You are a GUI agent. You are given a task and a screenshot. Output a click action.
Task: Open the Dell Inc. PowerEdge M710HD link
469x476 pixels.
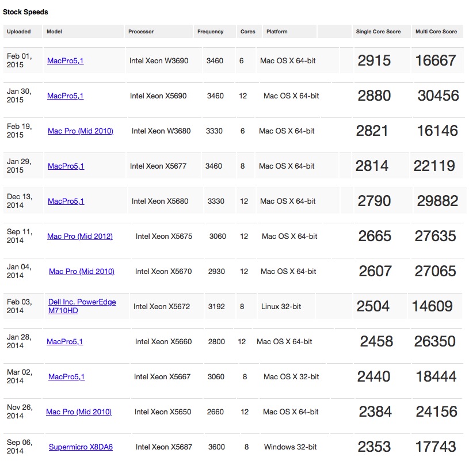click(82, 306)
